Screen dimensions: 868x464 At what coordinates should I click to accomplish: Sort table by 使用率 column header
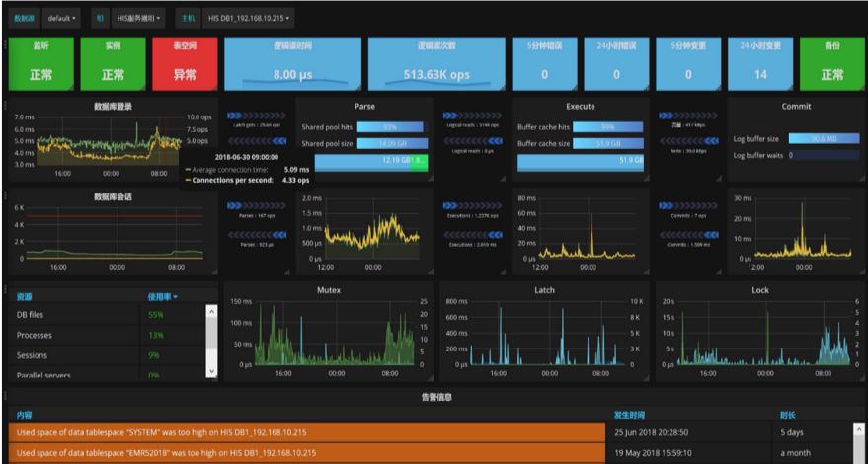coord(162,297)
